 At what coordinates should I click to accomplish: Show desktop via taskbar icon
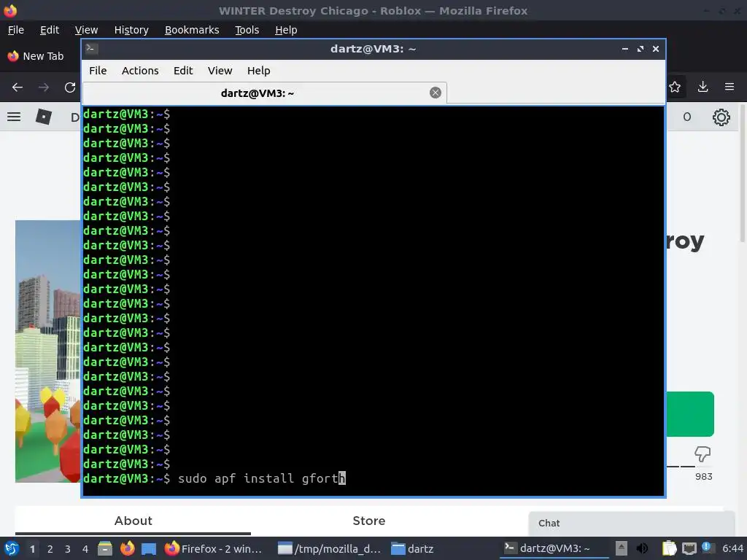click(x=149, y=548)
